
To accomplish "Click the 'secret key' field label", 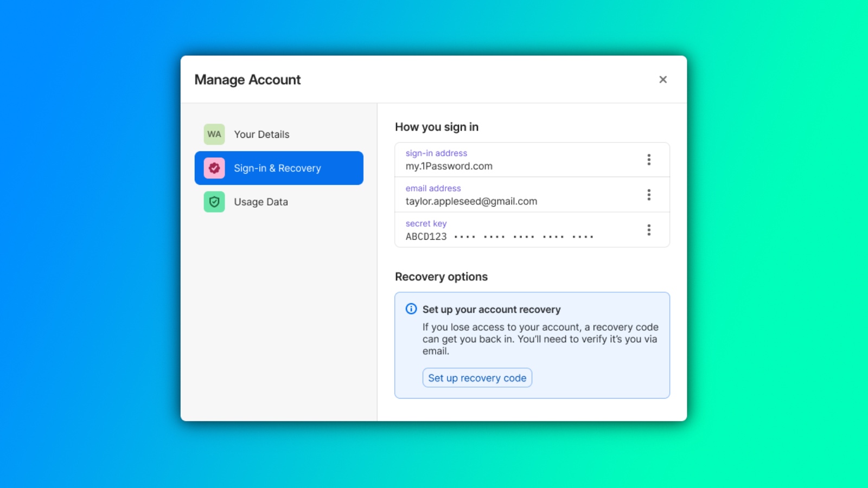I will (426, 223).
